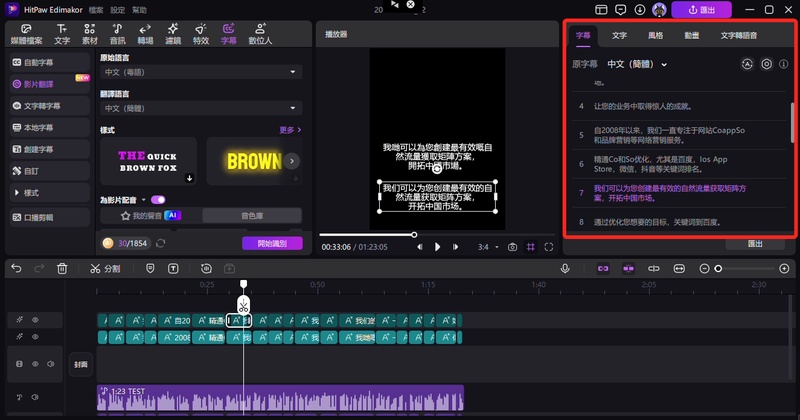Expand the 樣式 section in the sidebar

(x=49, y=193)
